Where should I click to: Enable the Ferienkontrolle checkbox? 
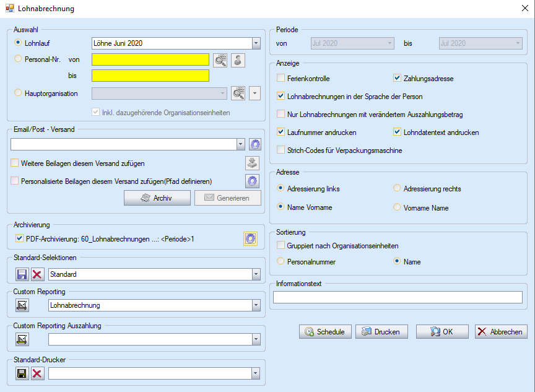281,79
